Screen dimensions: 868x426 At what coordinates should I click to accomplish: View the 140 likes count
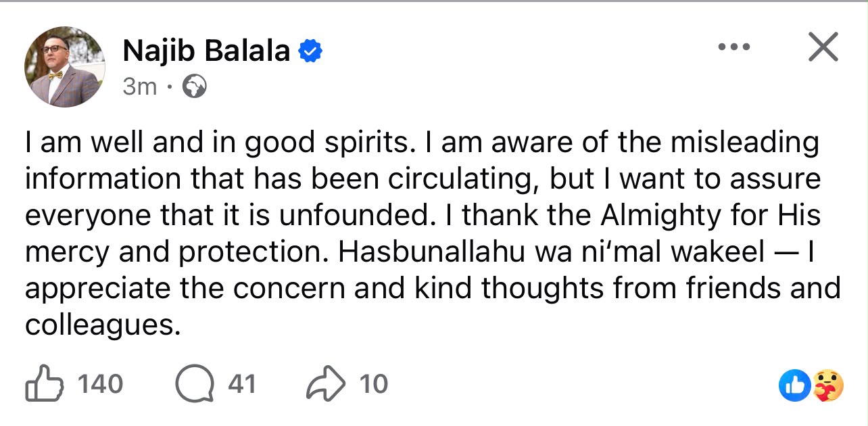pos(101,385)
